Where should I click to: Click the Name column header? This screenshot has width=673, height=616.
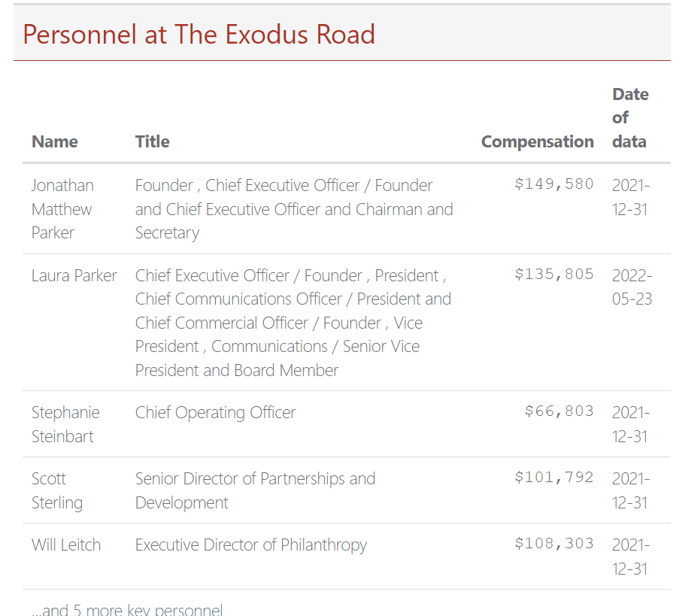pos(55,141)
